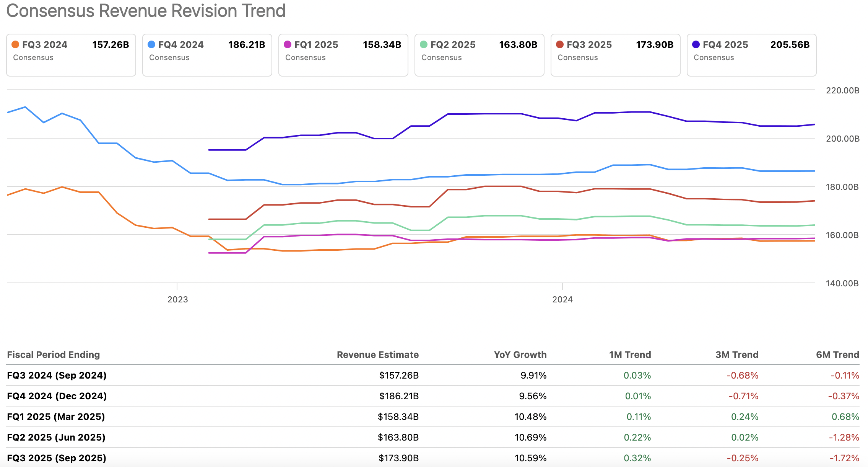Viewport: 868px width, 467px height.
Task: Click the 2024 marker on the chart axis
Action: click(x=562, y=299)
